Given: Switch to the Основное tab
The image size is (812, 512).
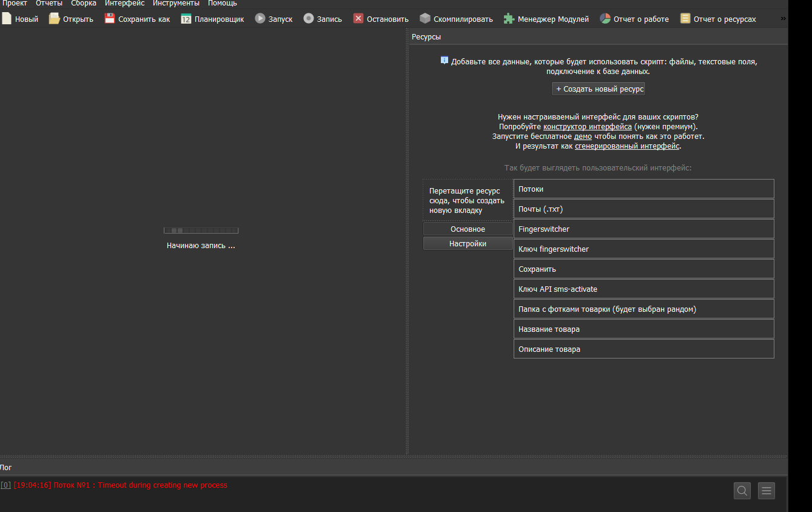Looking at the screenshot, I should tap(468, 229).
